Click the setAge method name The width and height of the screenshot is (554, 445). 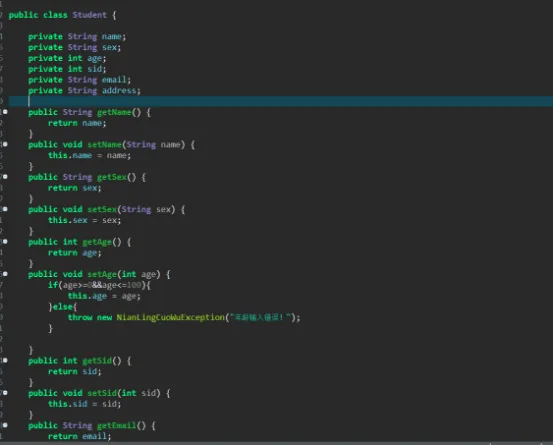102,274
